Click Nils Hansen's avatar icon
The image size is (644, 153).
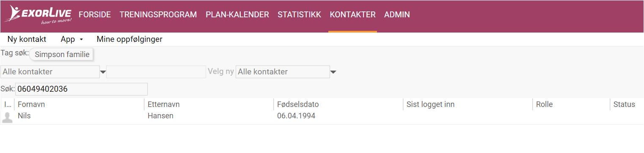[7, 117]
